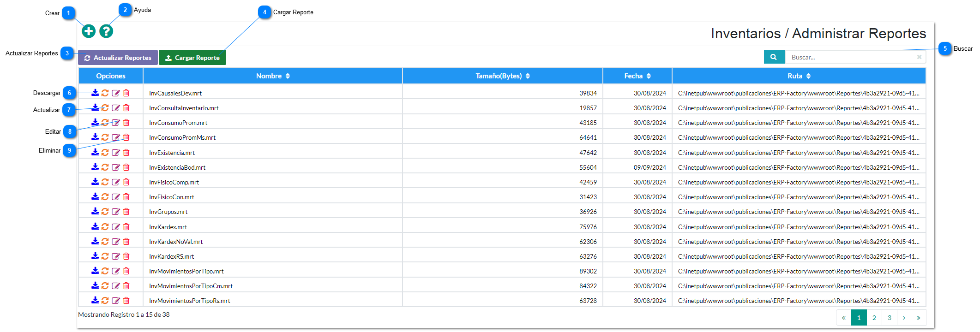Viewport: 980px width, 332px height.
Task: Go to page 2 of results
Action: point(874,317)
